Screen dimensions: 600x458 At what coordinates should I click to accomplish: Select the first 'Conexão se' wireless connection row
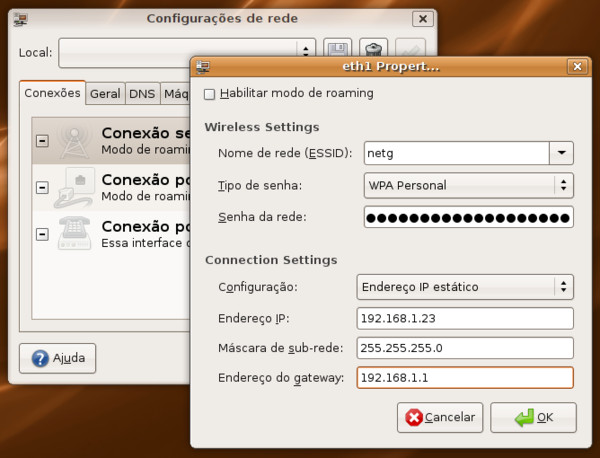pos(111,141)
